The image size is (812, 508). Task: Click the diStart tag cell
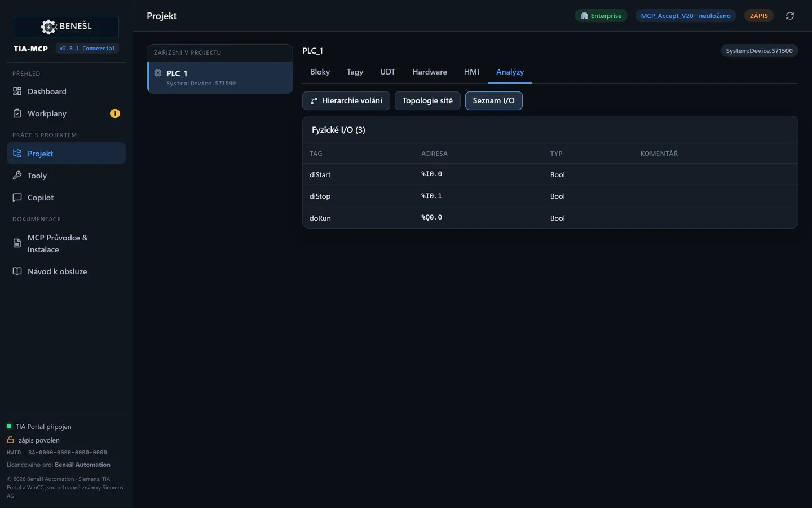(320, 174)
